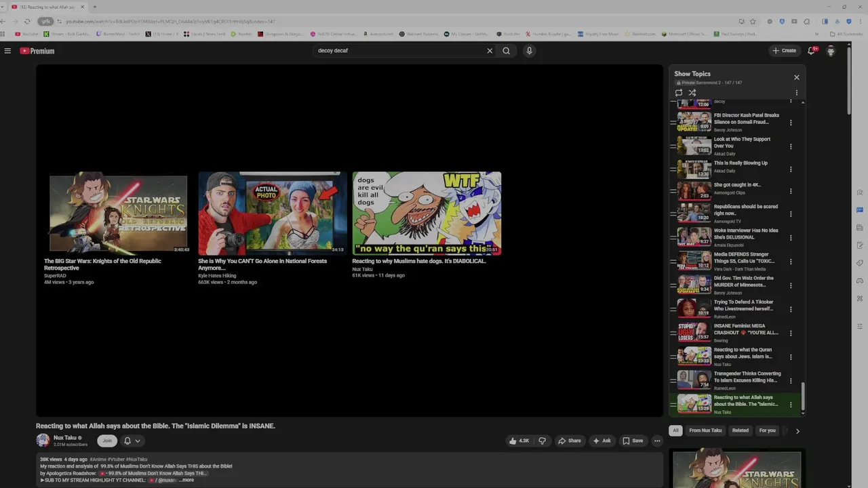Open options for Media DEFENDS Stranger Things
The height and width of the screenshot is (488, 868).
pos(791,262)
